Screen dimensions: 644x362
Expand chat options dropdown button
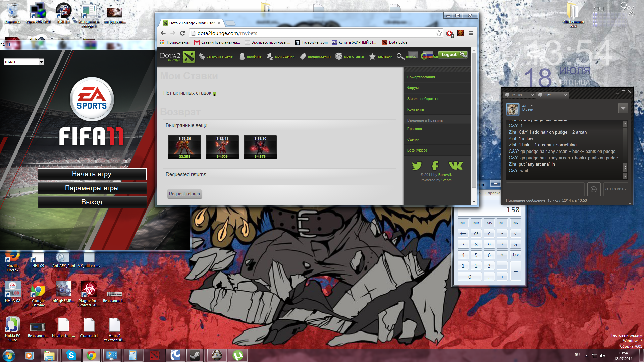pos(623,108)
